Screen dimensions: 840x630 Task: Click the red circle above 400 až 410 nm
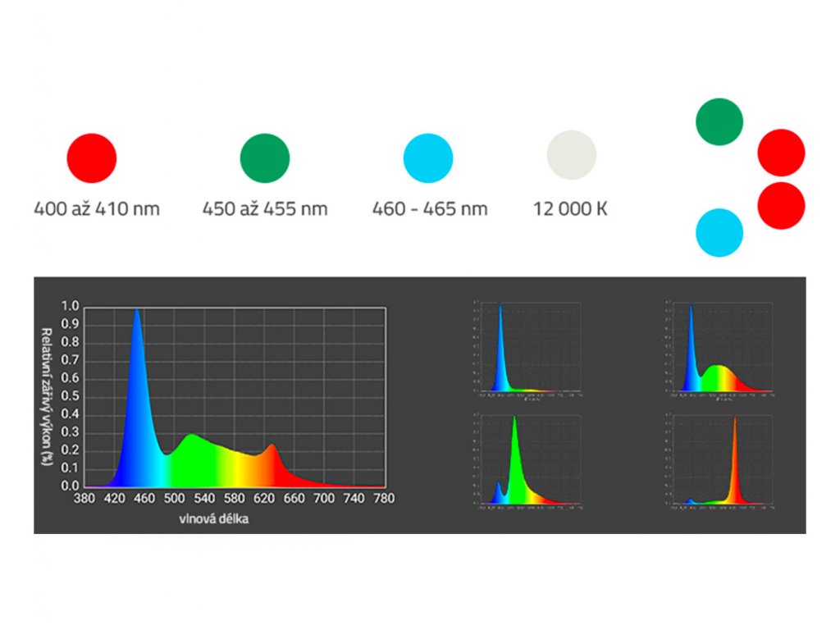[91, 157]
